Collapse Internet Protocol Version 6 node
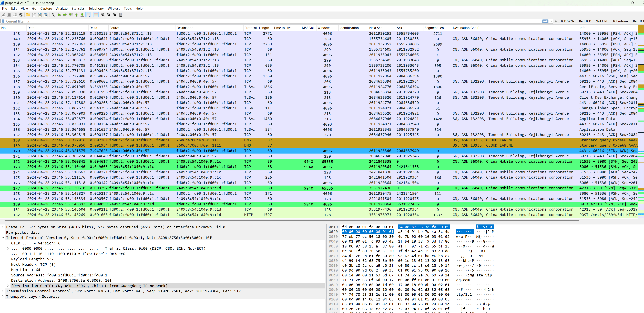Screen dimensions: 644x313 click(3, 238)
